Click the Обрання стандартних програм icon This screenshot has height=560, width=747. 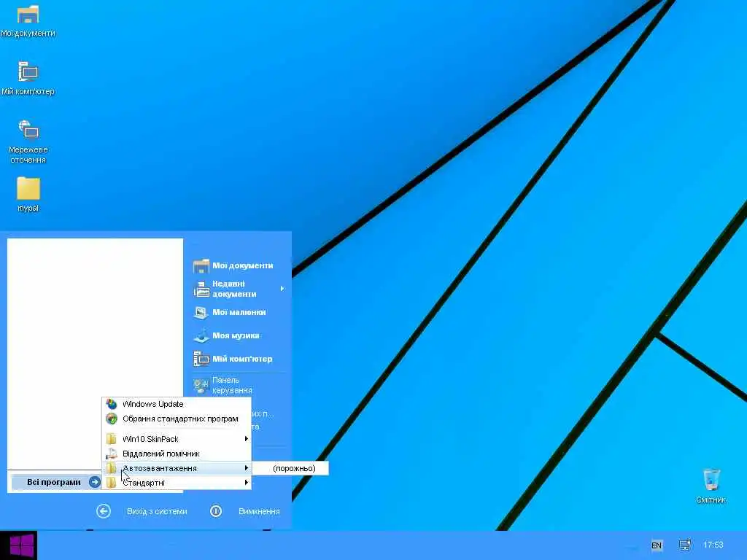tap(112, 419)
